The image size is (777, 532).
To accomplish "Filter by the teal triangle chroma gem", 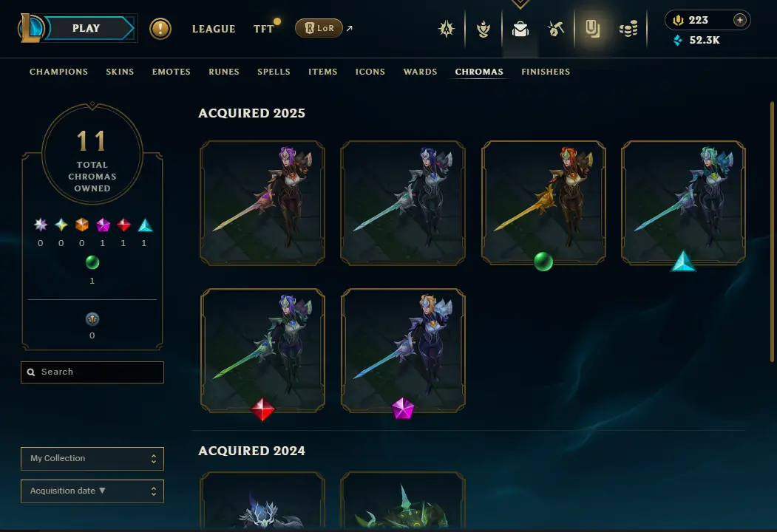I will [x=145, y=225].
